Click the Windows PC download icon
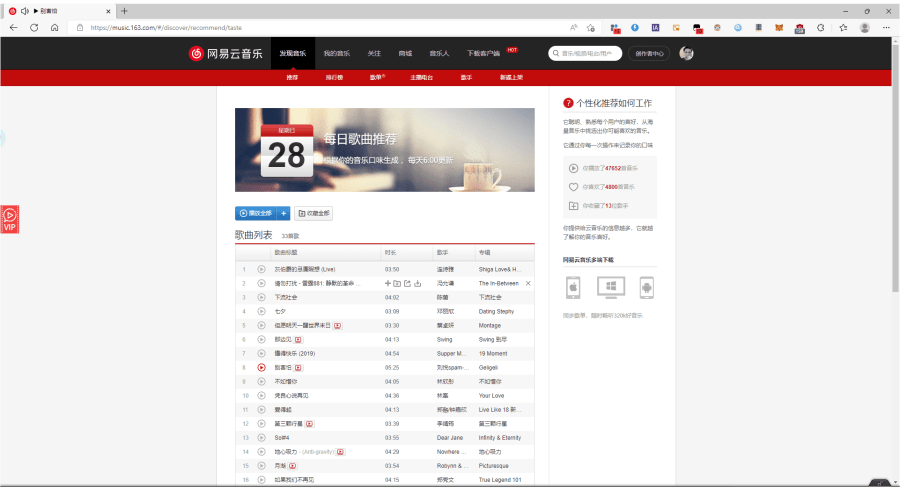Image resolution: width=900 pixels, height=487 pixels. click(611, 287)
